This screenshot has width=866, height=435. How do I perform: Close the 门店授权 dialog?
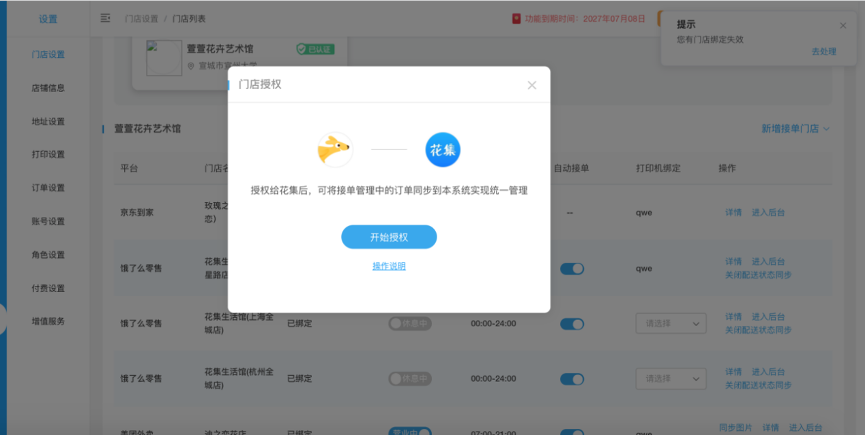point(531,85)
